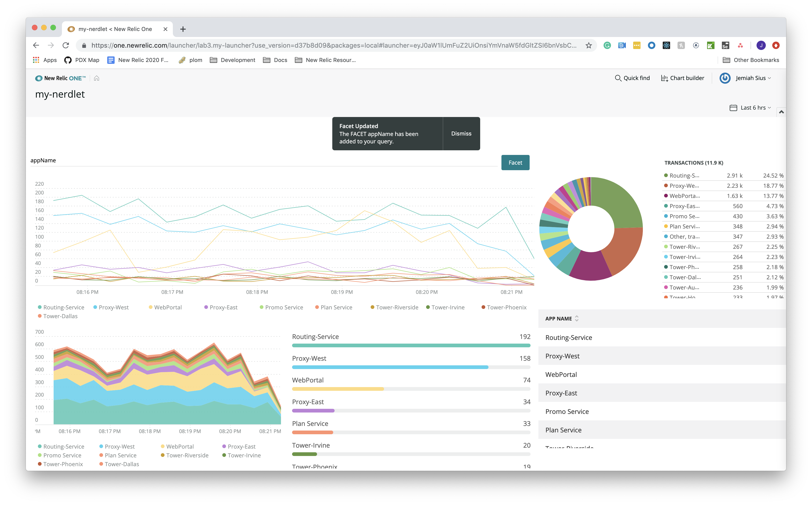
Task: Open the Chart builder
Action: [683, 78]
